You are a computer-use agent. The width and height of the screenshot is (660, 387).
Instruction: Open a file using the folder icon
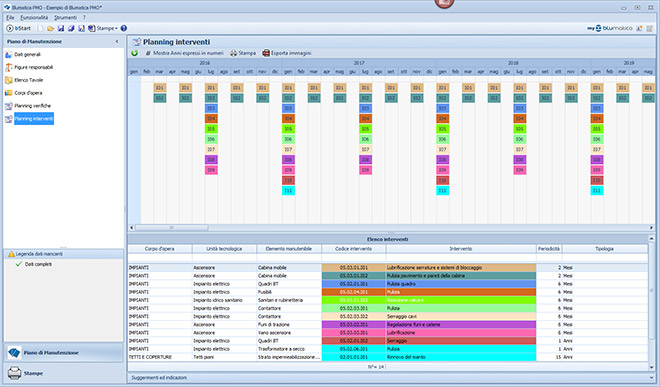tap(51, 28)
